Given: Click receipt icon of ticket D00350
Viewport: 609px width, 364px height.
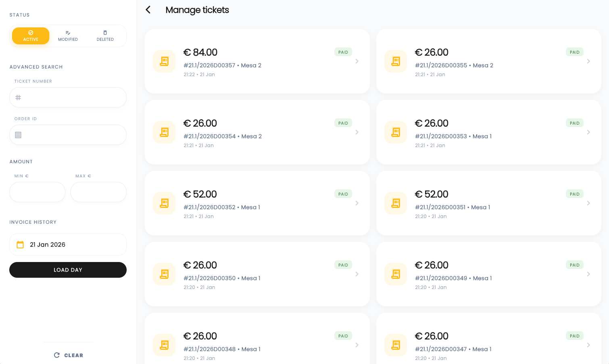Looking at the screenshot, I should click(x=164, y=274).
